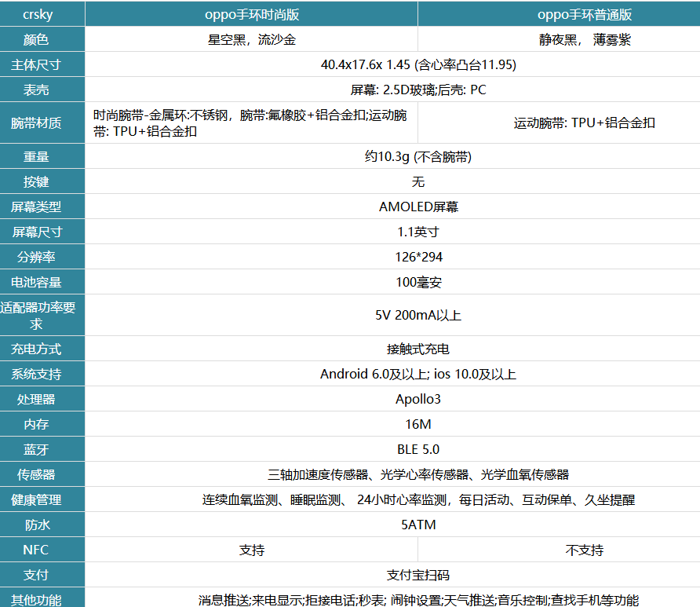Select the 1.1英寸 value
The image size is (700, 607).
[418, 232]
